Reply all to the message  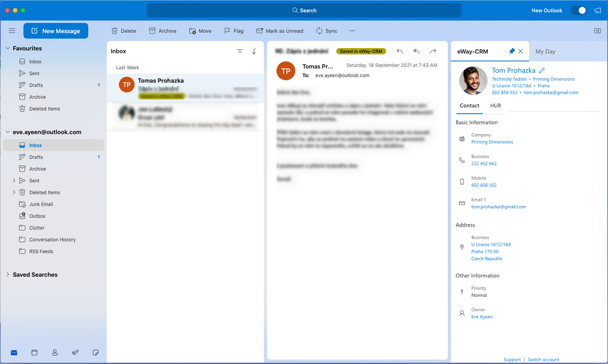click(x=416, y=51)
